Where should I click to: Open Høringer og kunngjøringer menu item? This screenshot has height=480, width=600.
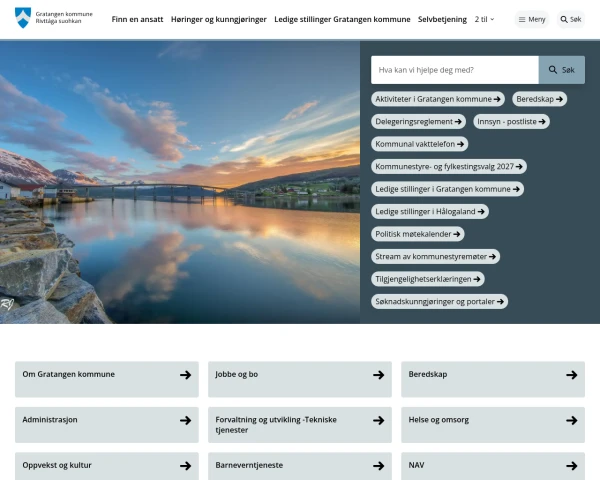pos(218,19)
